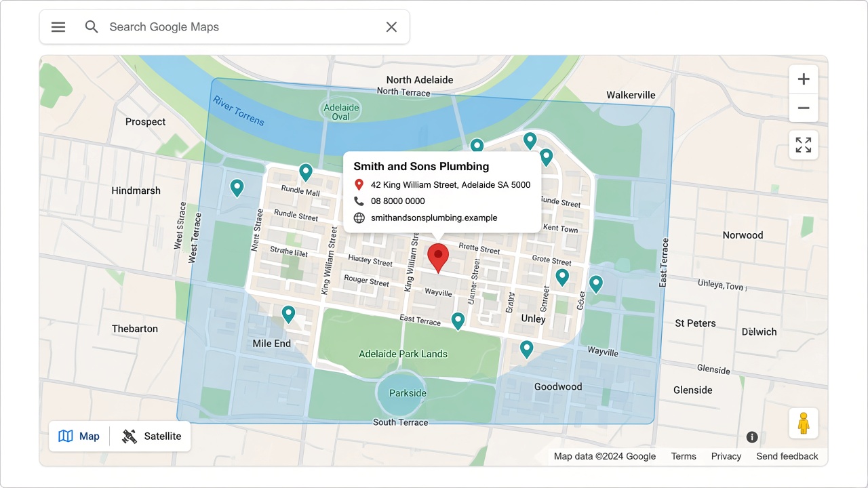The height and width of the screenshot is (488, 868).
Task: Clear the search box with the X
Action: [391, 27]
